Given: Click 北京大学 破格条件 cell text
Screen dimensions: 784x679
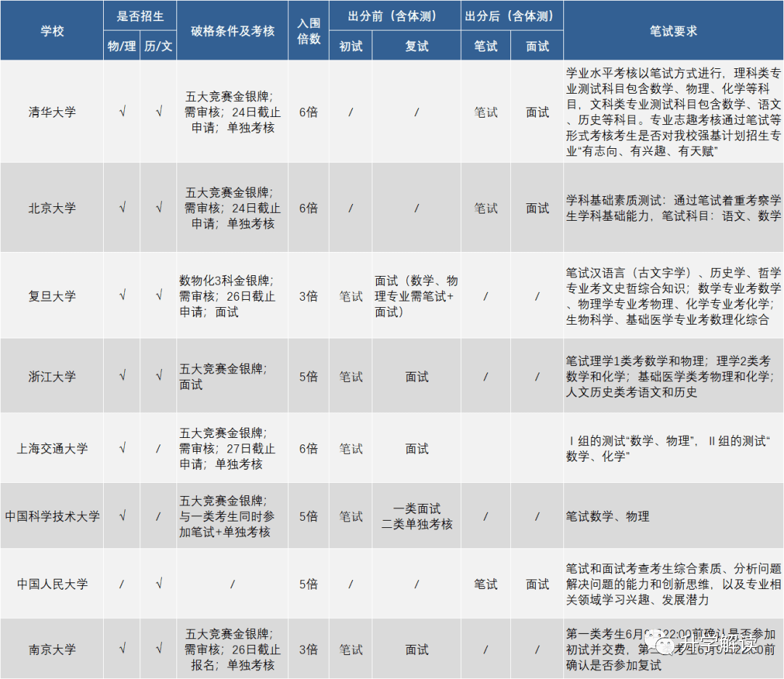Looking at the screenshot, I should (x=232, y=208).
